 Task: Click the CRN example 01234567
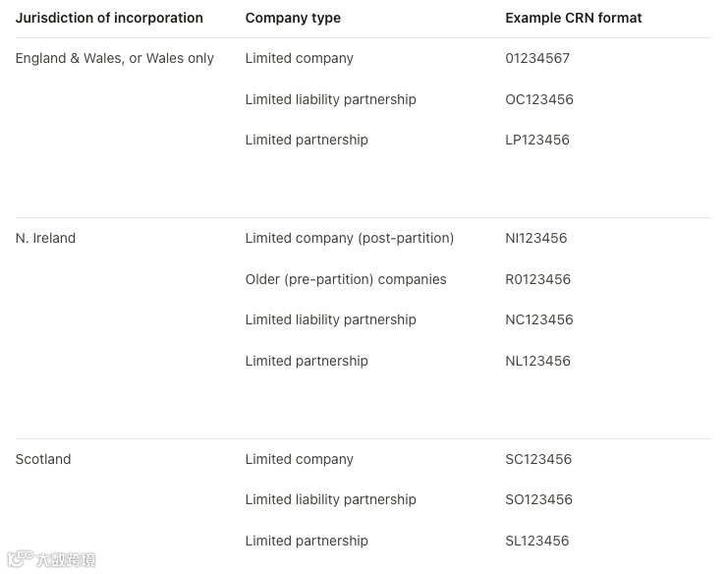pos(537,58)
